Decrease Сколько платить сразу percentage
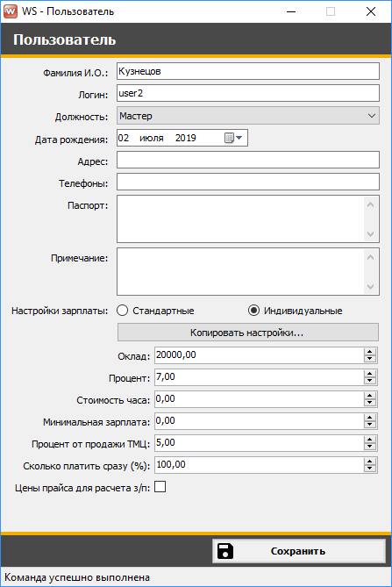Image resolution: width=392 pixels, height=587 pixels. [x=369, y=469]
